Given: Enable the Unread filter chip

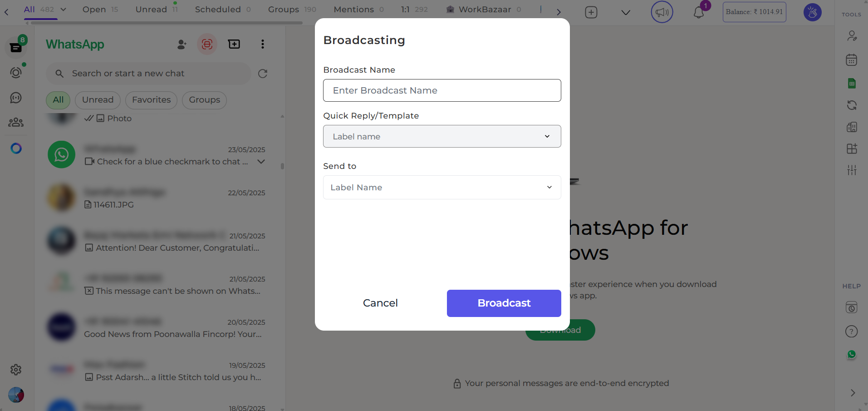Looking at the screenshot, I should pos(97,100).
